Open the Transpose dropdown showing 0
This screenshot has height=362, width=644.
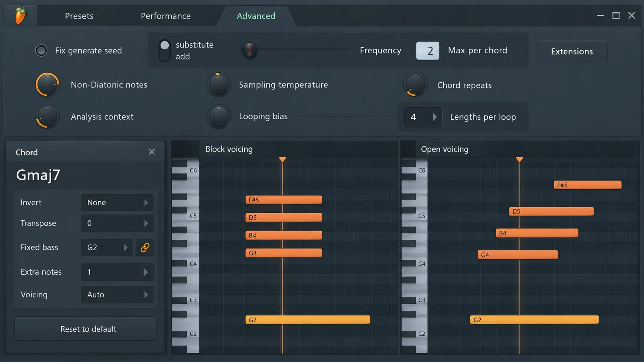click(x=117, y=223)
